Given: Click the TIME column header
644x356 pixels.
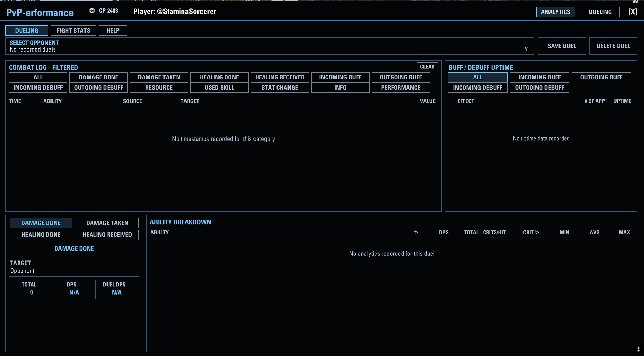Looking at the screenshot, I should pos(15,101).
